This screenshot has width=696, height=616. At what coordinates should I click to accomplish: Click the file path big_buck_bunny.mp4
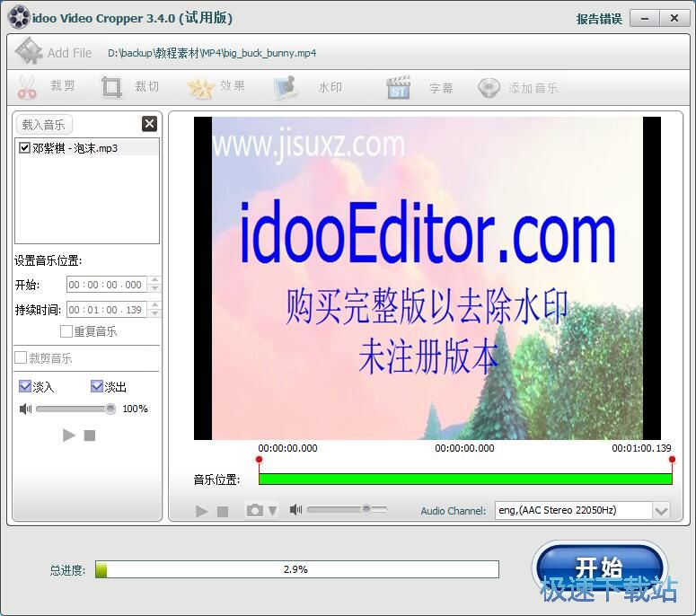pyautogui.click(x=212, y=53)
